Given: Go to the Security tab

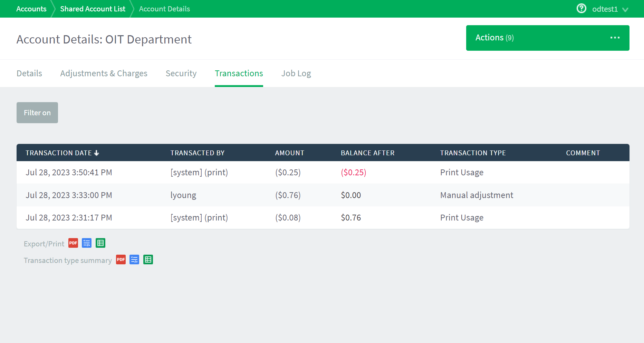Looking at the screenshot, I should pyautogui.click(x=181, y=73).
